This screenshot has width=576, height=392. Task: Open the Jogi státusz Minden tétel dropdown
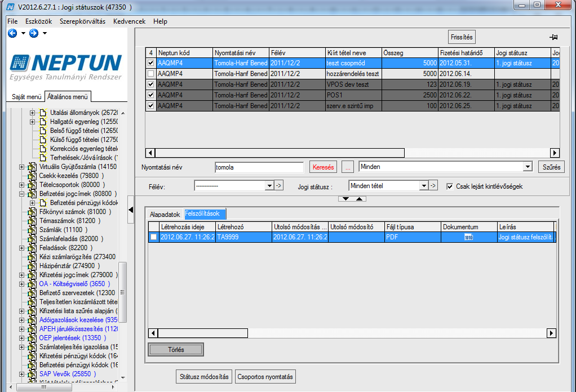coord(424,186)
